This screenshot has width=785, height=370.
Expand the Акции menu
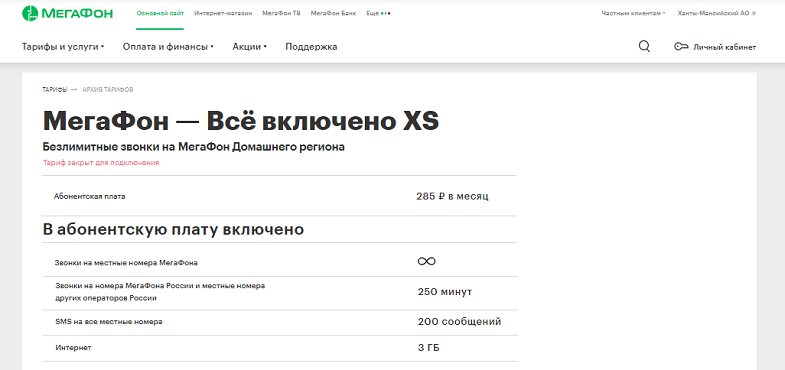click(249, 47)
